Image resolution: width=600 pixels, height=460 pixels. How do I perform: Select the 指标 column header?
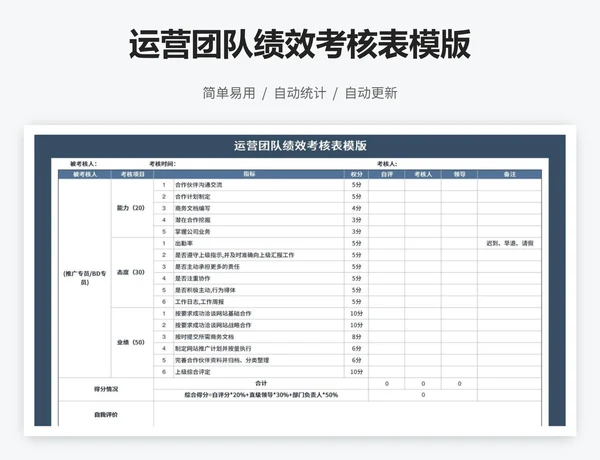click(249, 174)
